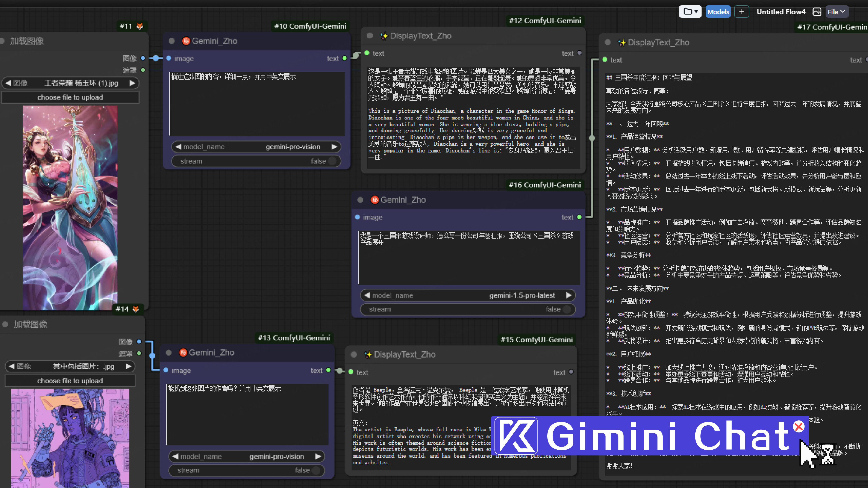Collapse the #12 DisplayText_Zho node

coord(370,36)
